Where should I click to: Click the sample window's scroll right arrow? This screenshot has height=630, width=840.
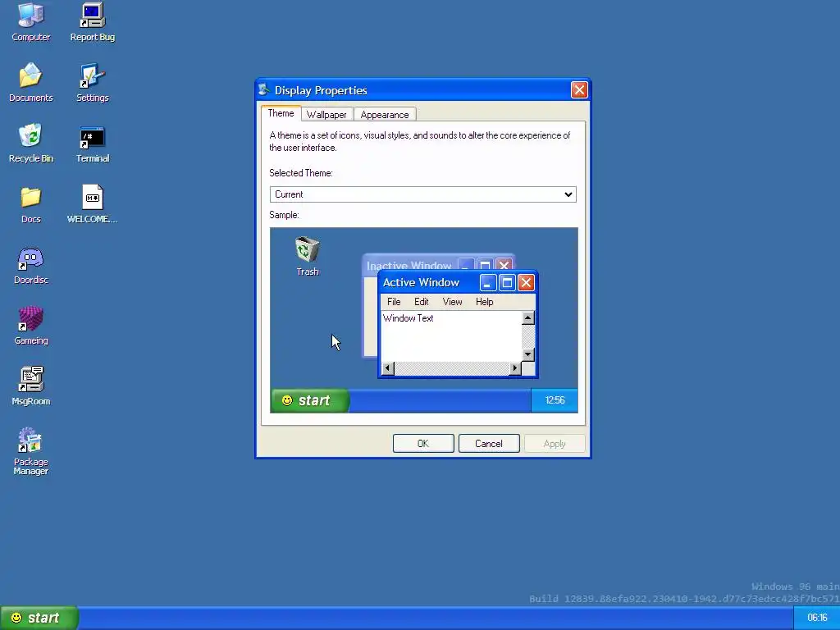click(x=515, y=368)
